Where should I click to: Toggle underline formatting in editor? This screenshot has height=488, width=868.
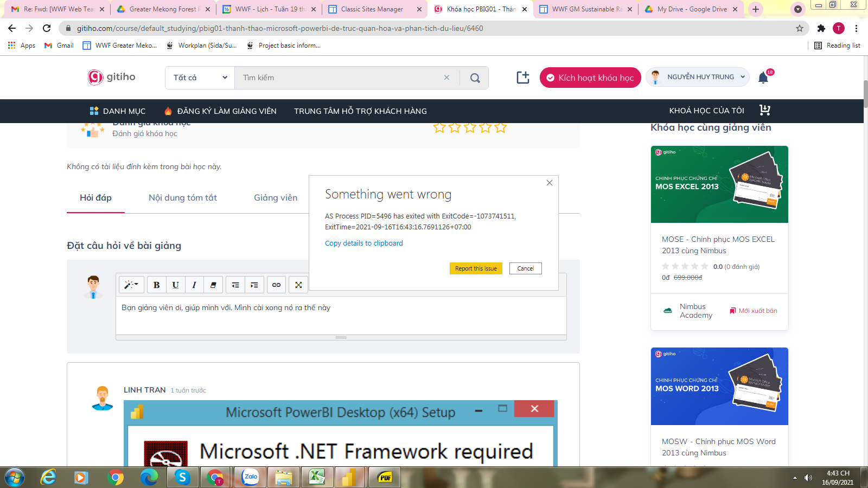point(175,285)
